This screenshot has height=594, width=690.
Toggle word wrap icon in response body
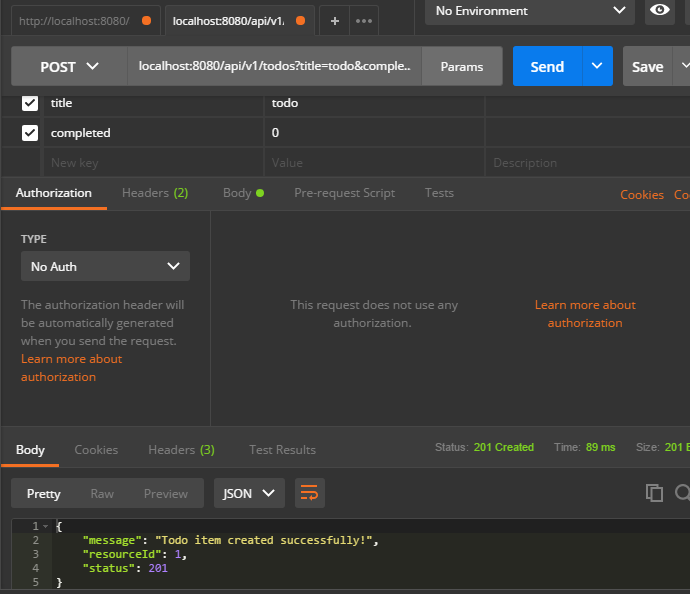[309, 493]
